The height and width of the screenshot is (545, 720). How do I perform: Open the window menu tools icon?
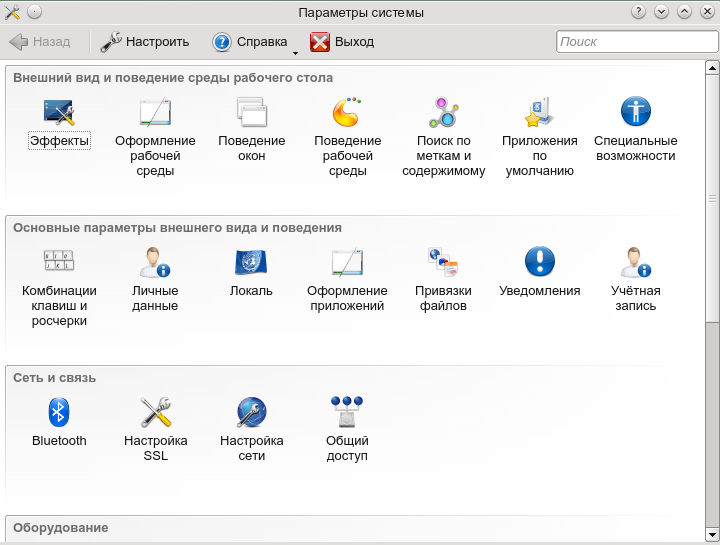[x=12, y=12]
